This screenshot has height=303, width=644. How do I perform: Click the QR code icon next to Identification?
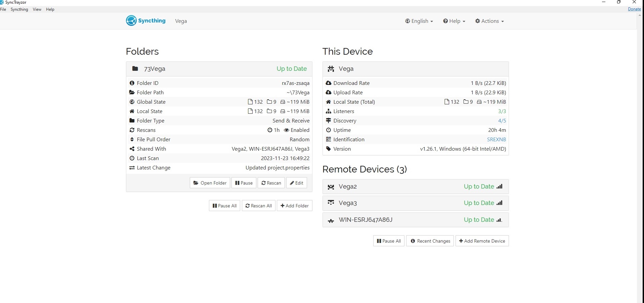tap(329, 139)
